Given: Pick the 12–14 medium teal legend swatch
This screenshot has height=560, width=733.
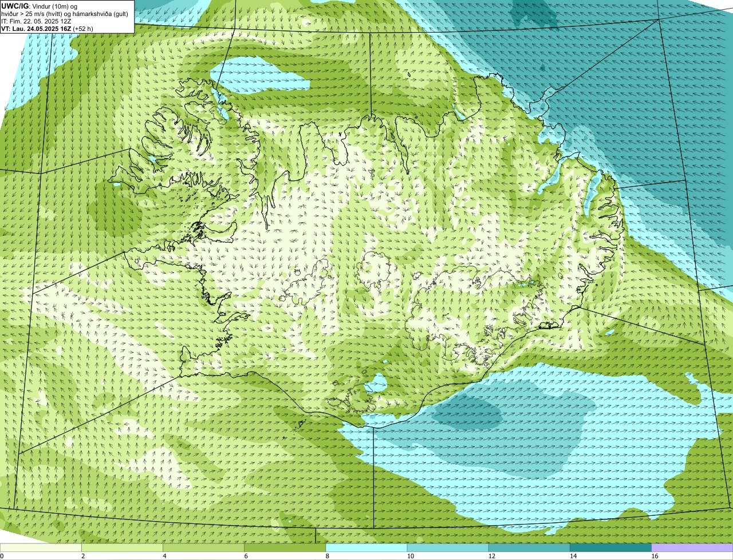Looking at the screenshot, I should (529, 548).
